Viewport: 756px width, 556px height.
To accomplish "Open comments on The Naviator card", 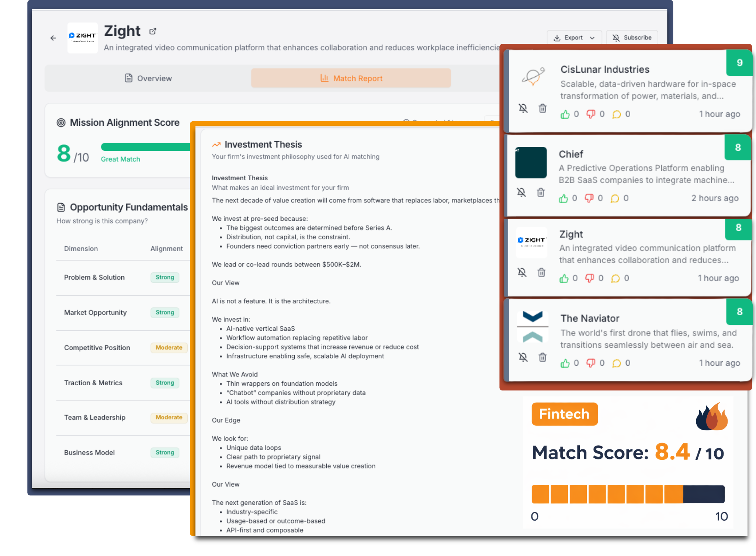I will 616,364.
